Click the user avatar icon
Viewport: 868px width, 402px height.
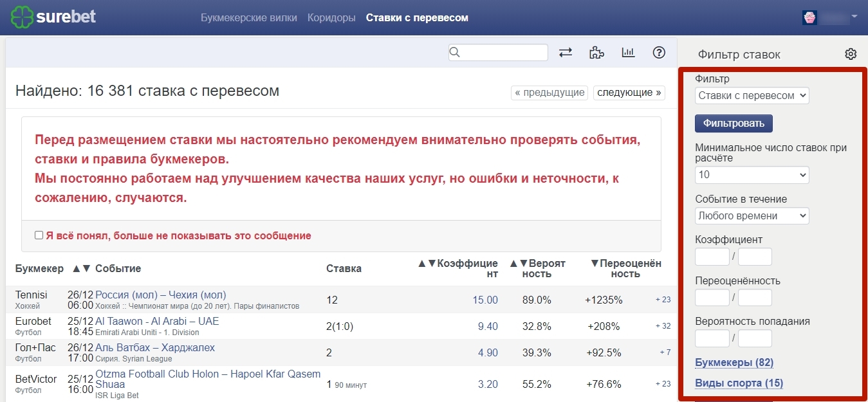click(809, 17)
